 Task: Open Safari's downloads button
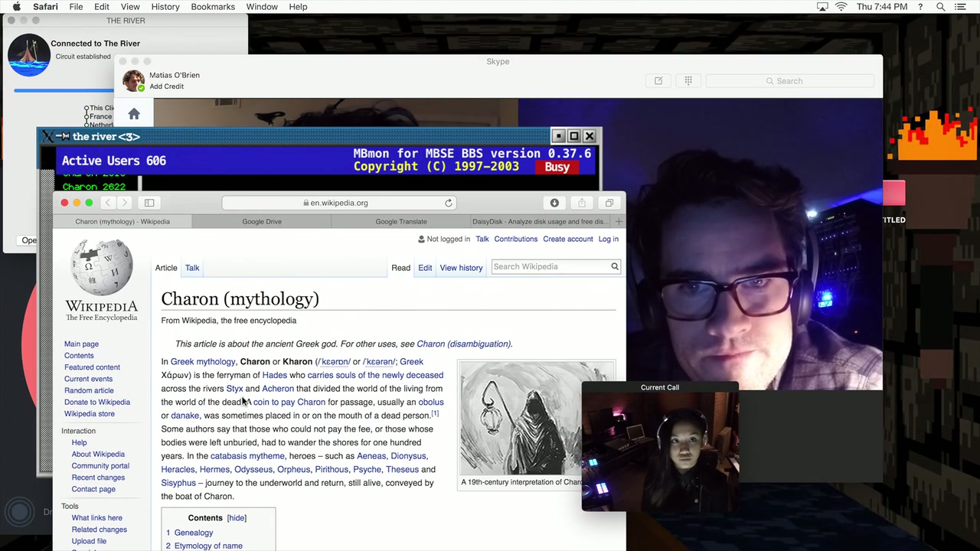tap(554, 203)
